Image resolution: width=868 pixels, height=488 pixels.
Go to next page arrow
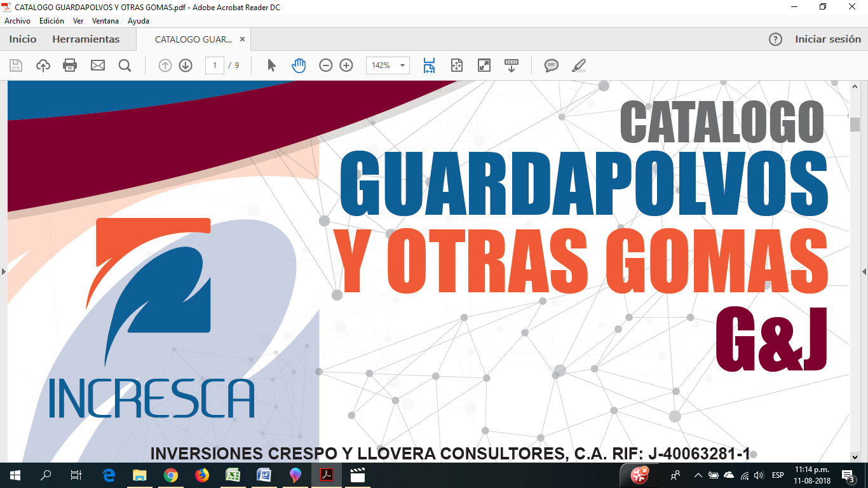click(186, 65)
